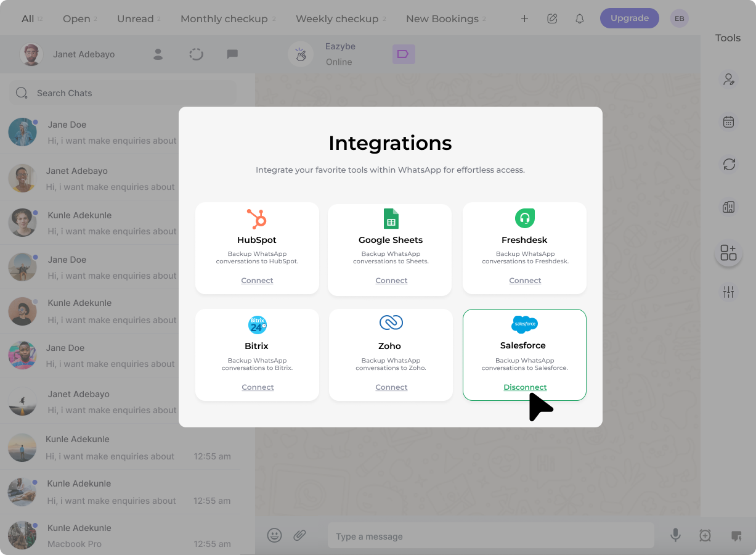The width and height of the screenshot is (756, 555).
Task: Click the Upgrade button
Action: coord(629,18)
